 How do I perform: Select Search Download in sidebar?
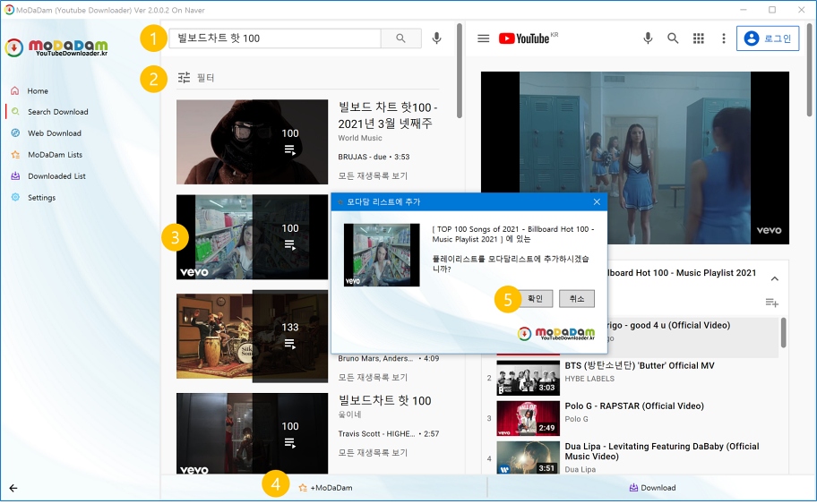tap(58, 112)
